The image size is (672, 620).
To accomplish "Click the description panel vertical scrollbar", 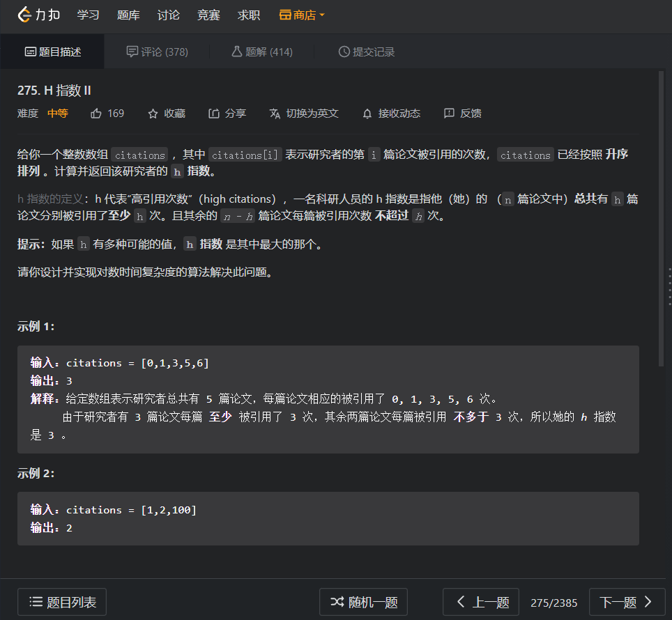I will [x=662, y=218].
